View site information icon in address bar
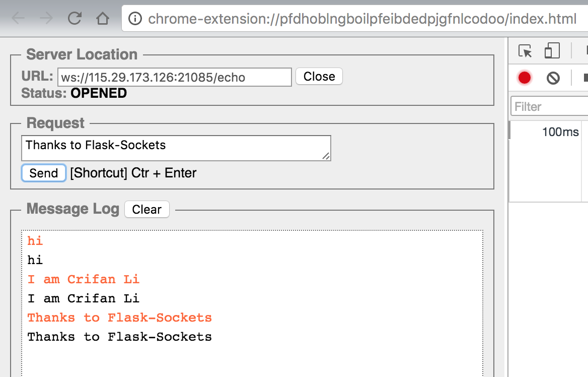Screen dimensions: 588x377 [135, 19]
